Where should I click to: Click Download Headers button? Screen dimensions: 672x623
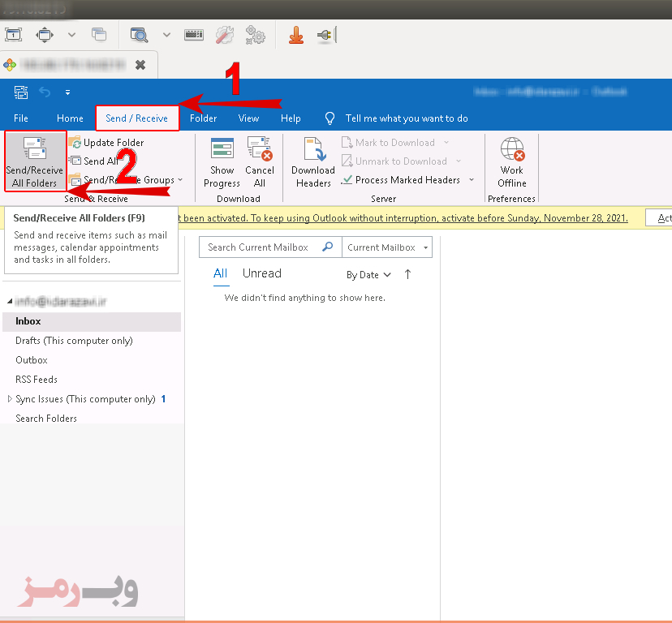(x=313, y=162)
